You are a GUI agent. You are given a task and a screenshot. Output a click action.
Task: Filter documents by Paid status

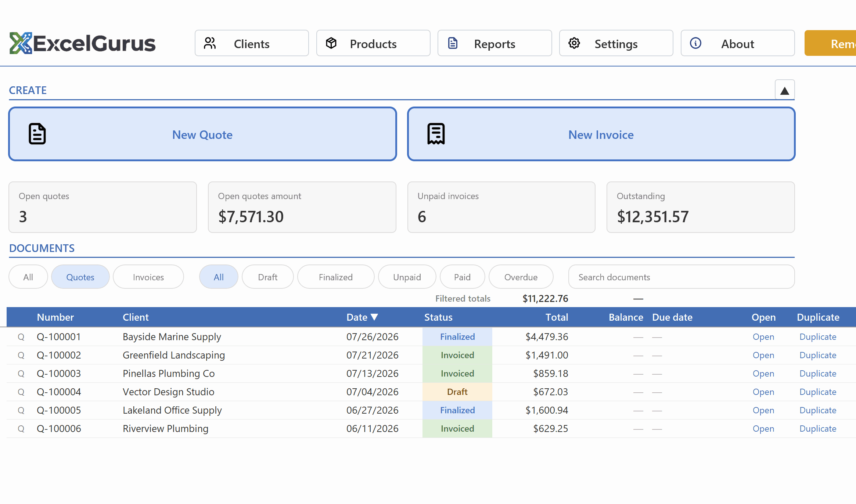point(462,277)
